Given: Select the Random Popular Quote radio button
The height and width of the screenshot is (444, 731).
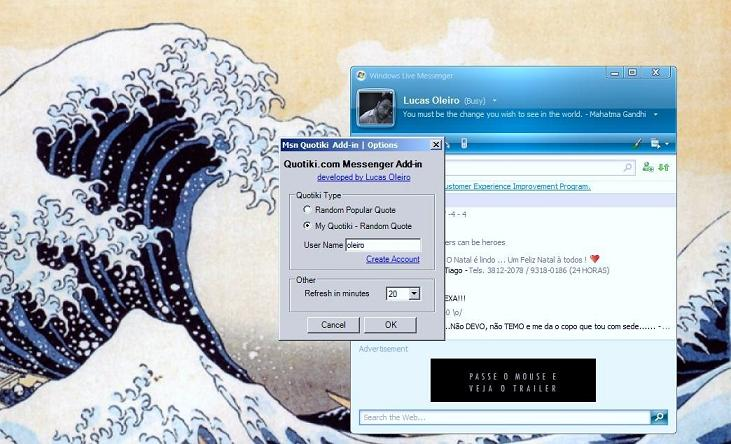Looking at the screenshot, I should coord(307,210).
